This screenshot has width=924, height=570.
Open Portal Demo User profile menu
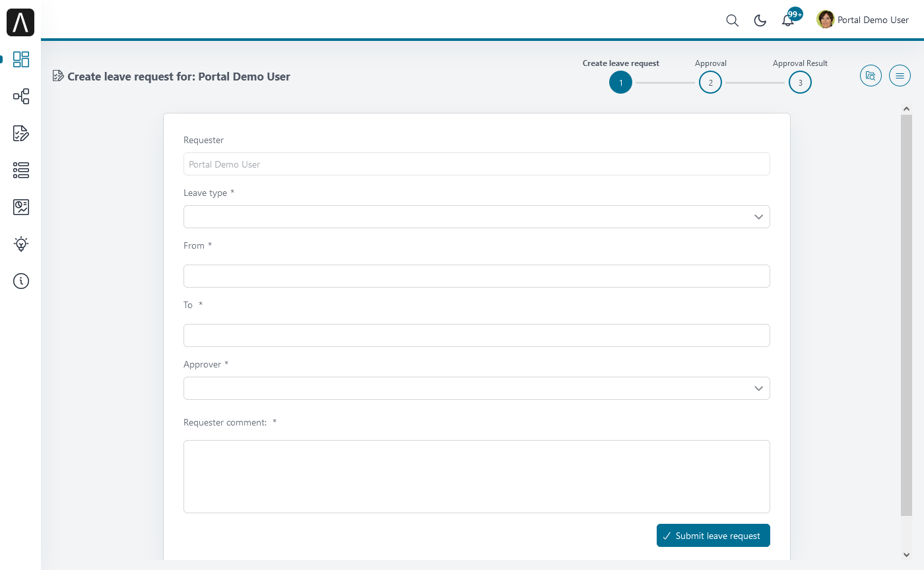(863, 20)
